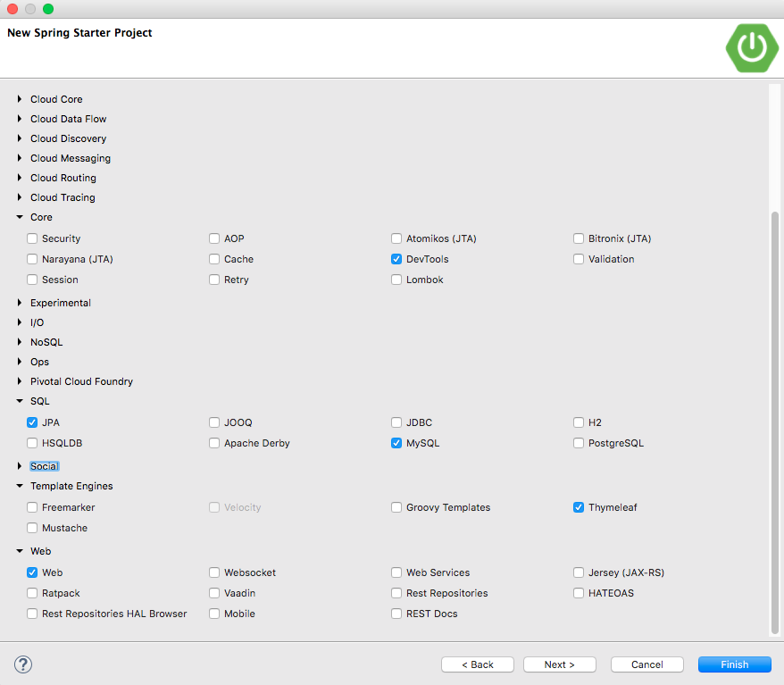Enable the Security checkbox

[x=32, y=238]
